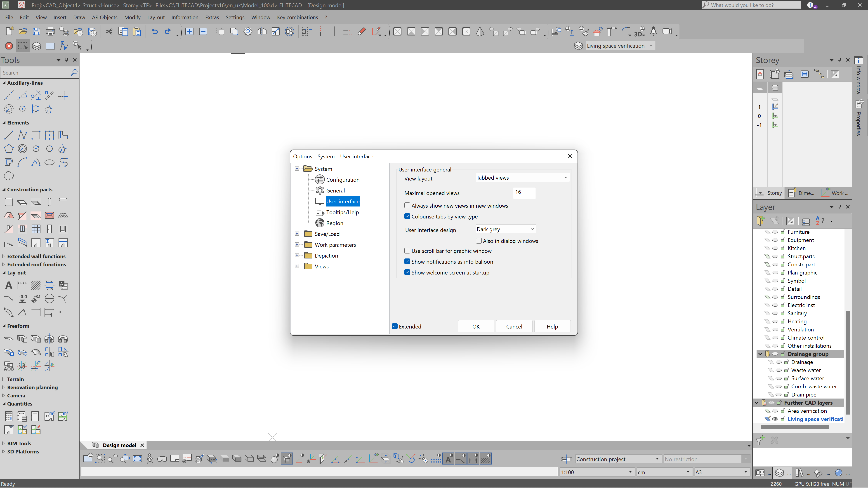868x488 pixels.
Task: Click the Help button
Action: tap(552, 326)
